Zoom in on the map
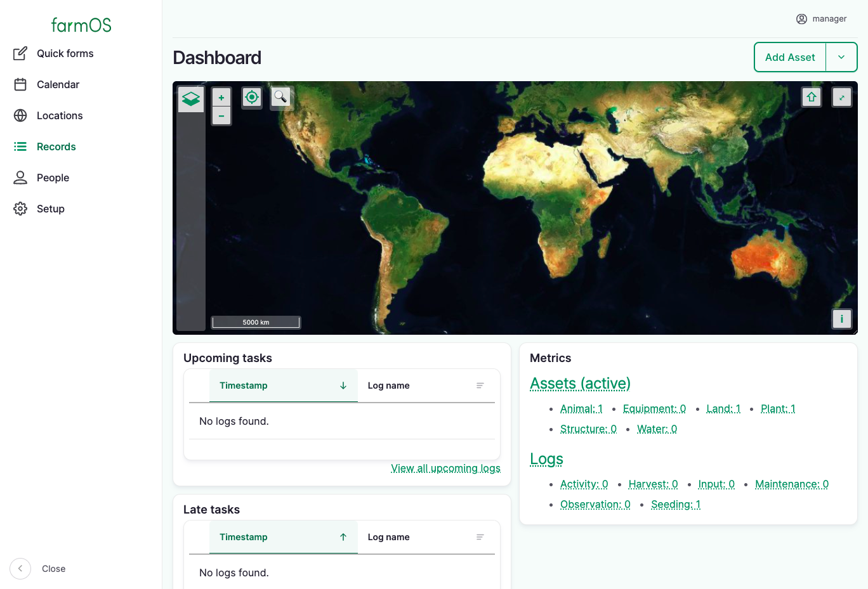Image resolution: width=868 pixels, height=589 pixels. click(x=221, y=98)
